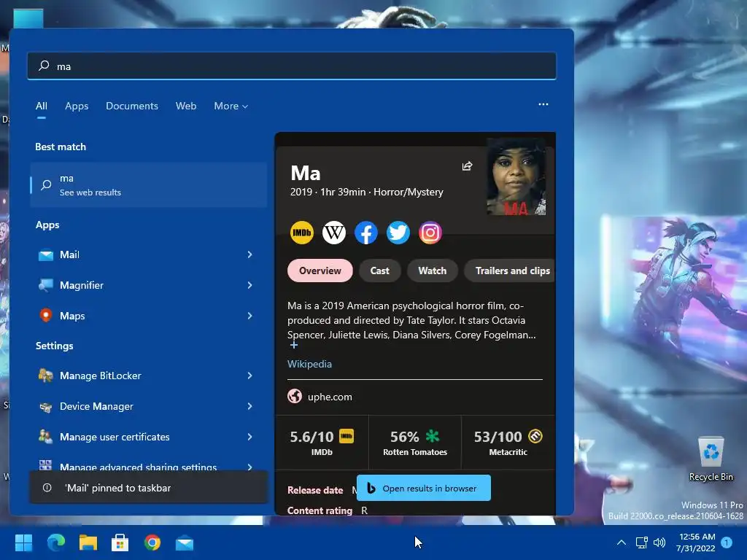Screen dimensions: 747x560
Task: Open the IMDb link icon
Action: coord(301,233)
